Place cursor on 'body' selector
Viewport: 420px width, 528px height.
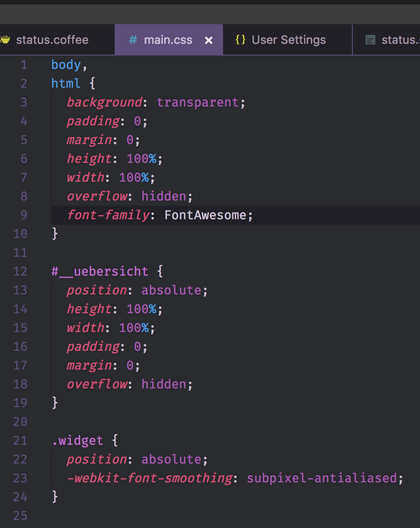66,64
